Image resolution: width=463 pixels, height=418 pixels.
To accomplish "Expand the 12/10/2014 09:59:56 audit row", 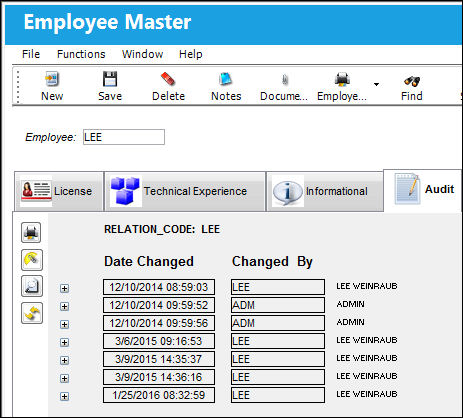I will coord(64,324).
